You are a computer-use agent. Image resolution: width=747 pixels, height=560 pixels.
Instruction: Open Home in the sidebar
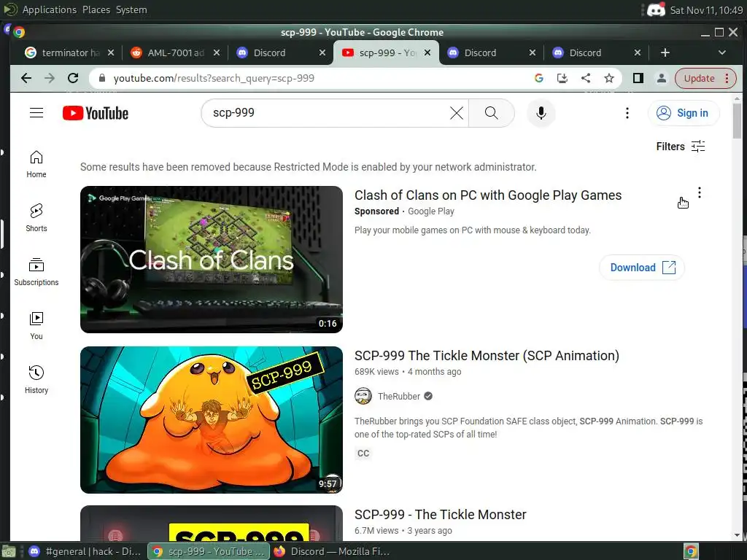[36, 164]
